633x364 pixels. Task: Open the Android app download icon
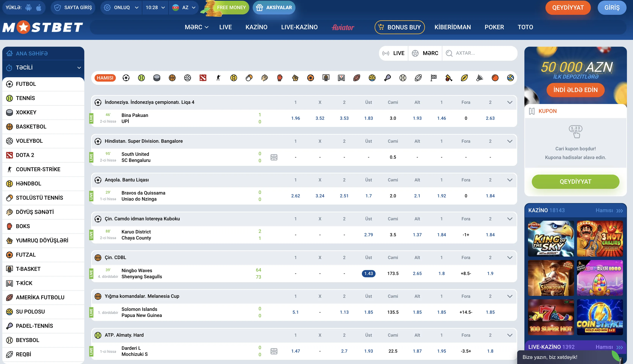pos(29,8)
